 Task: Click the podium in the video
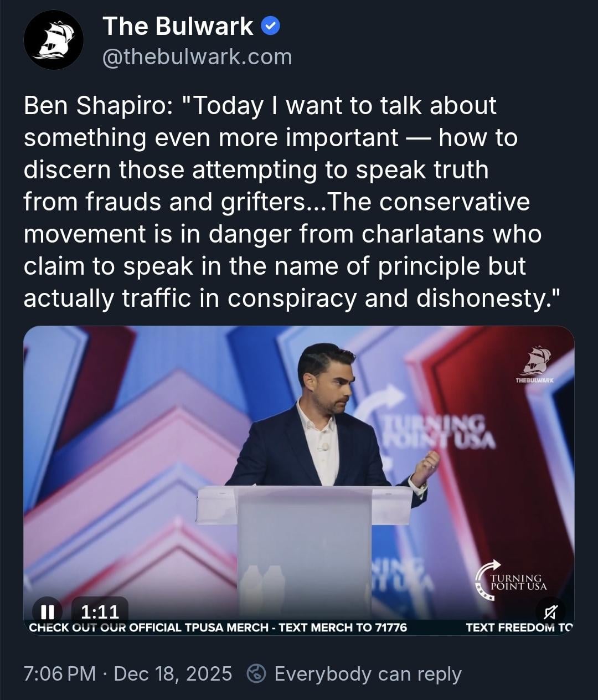pyautogui.click(x=304, y=552)
